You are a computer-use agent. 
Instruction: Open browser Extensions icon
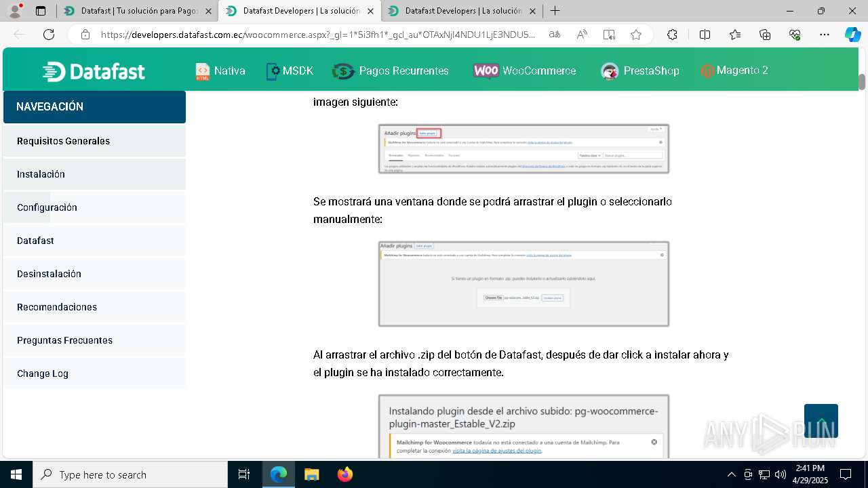[x=672, y=35]
